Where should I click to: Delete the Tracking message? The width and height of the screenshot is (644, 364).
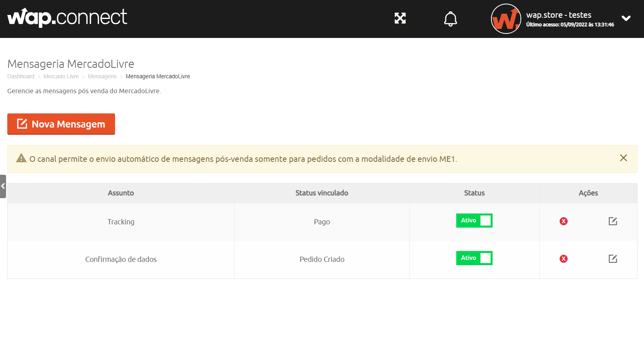click(x=564, y=221)
